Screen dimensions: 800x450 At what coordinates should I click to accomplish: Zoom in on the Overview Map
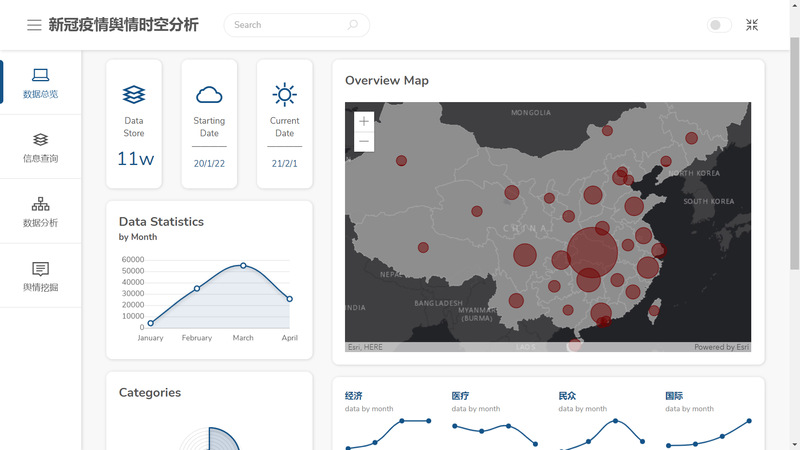pyautogui.click(x=364, y=122)
